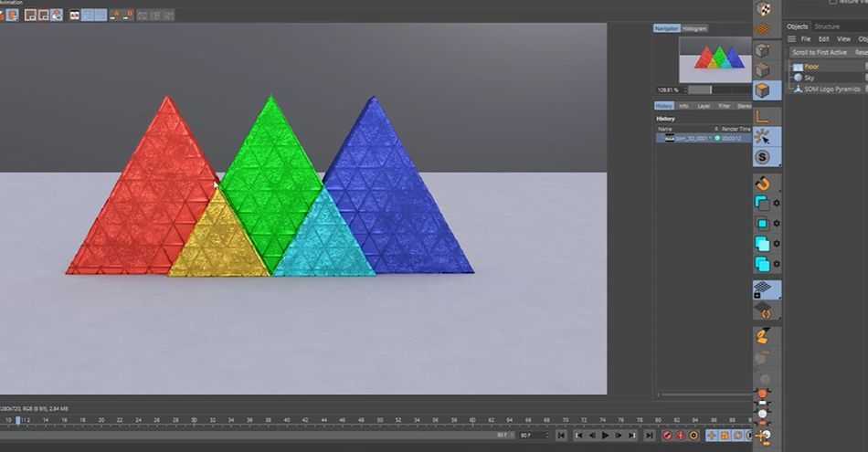Open settings gear beside the lower overlapping squares

[x=777, y=265]
